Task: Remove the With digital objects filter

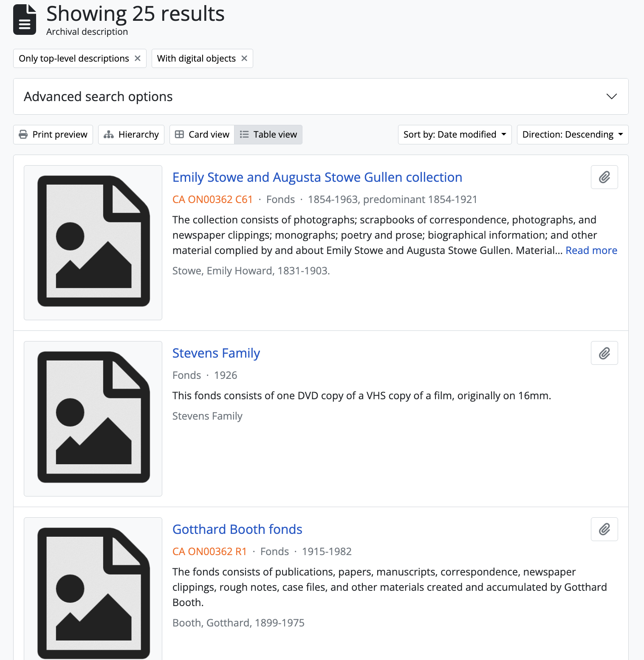Action: click(x=244, y=58)
